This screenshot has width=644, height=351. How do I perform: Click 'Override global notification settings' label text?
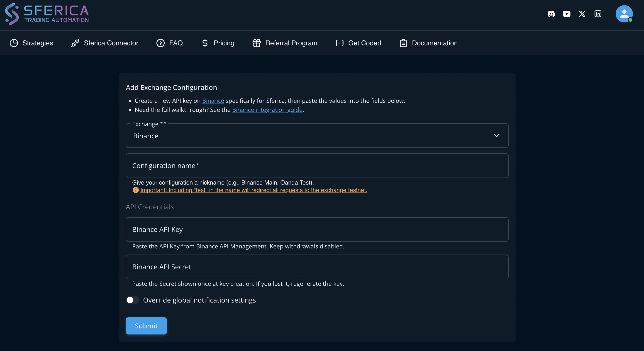(x=199, y=300)
